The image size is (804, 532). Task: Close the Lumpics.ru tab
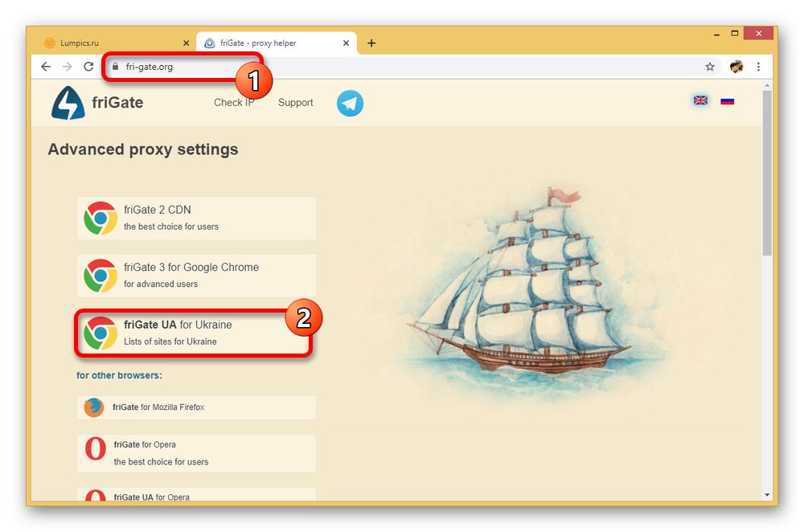[187, 43]
